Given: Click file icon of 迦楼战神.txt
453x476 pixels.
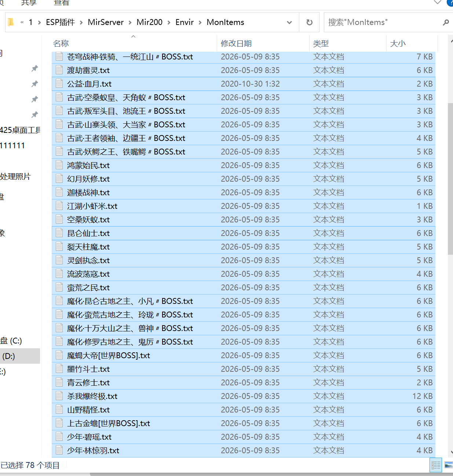Looking at the screenshot, I should click(59, 192).
